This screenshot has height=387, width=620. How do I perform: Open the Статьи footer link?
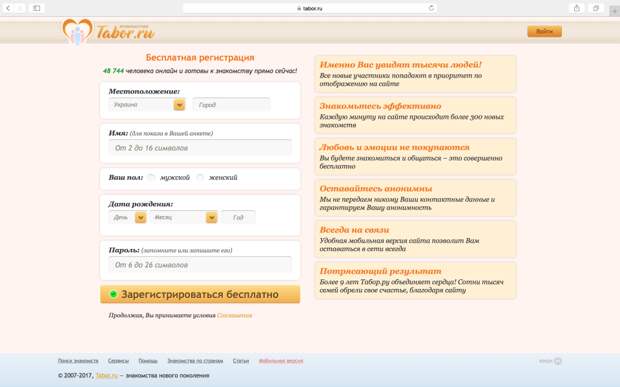coord(241,361)
